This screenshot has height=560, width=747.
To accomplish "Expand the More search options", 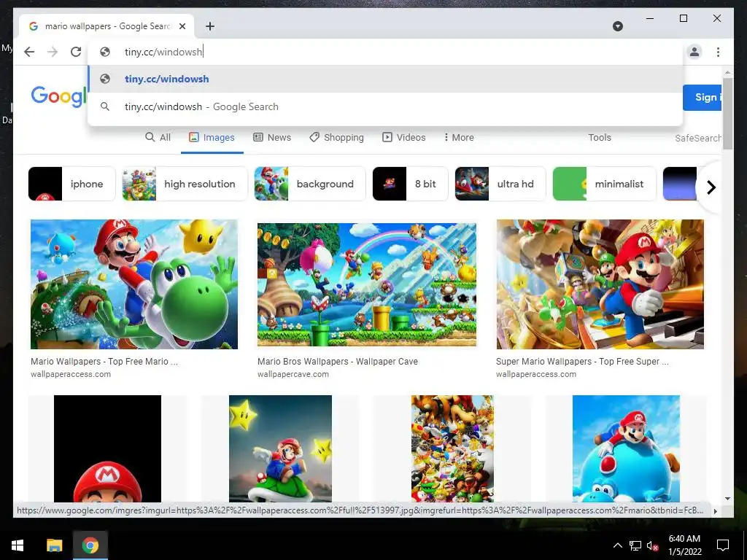I will (459, 138).
